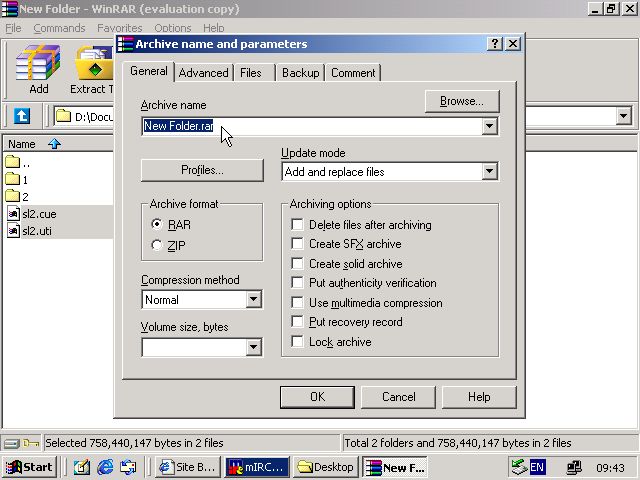Click the system clock 09:43
Screen dimensions: 640x480
610,468
